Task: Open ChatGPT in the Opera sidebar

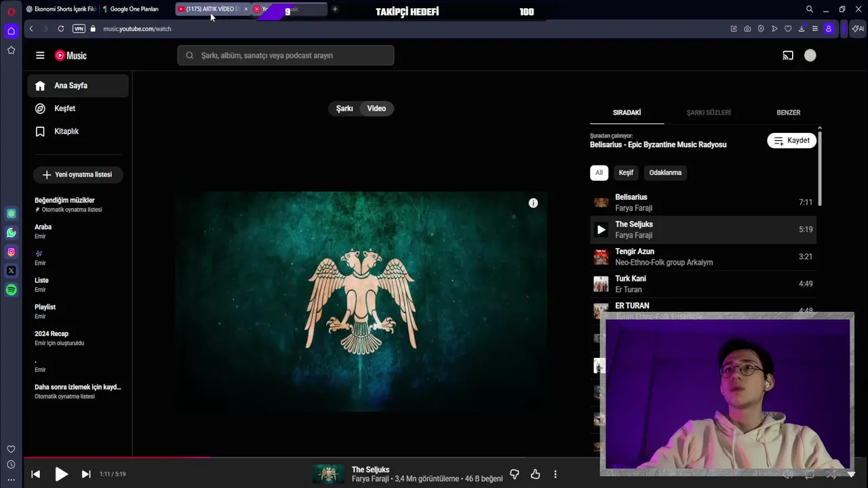Action: pyautogui.click(x=11, y=213)
